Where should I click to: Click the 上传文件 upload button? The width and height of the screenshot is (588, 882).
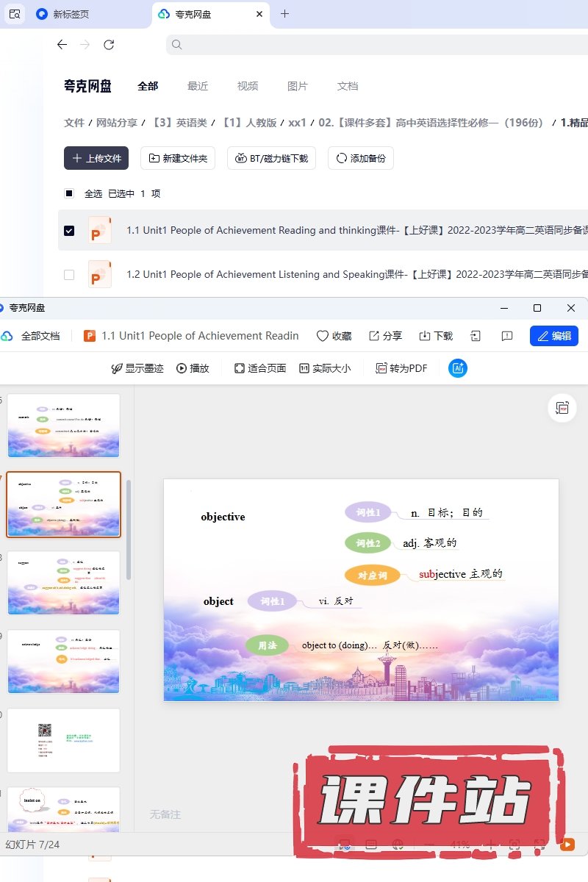click(x=96, y=158)
